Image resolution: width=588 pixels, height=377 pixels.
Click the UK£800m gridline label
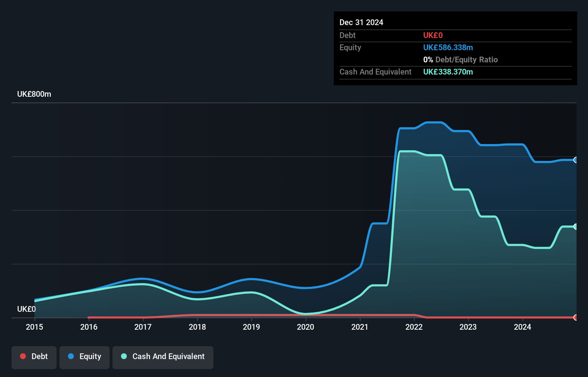34,94
